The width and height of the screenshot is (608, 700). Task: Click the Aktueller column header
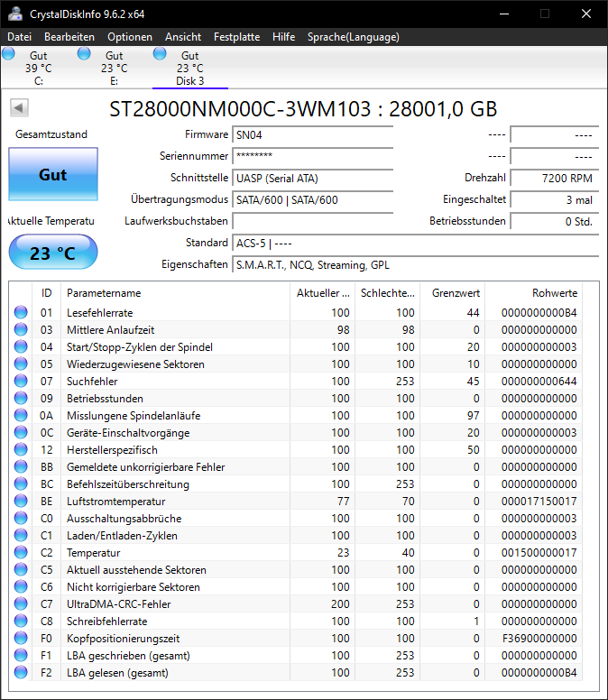(322, 293)
